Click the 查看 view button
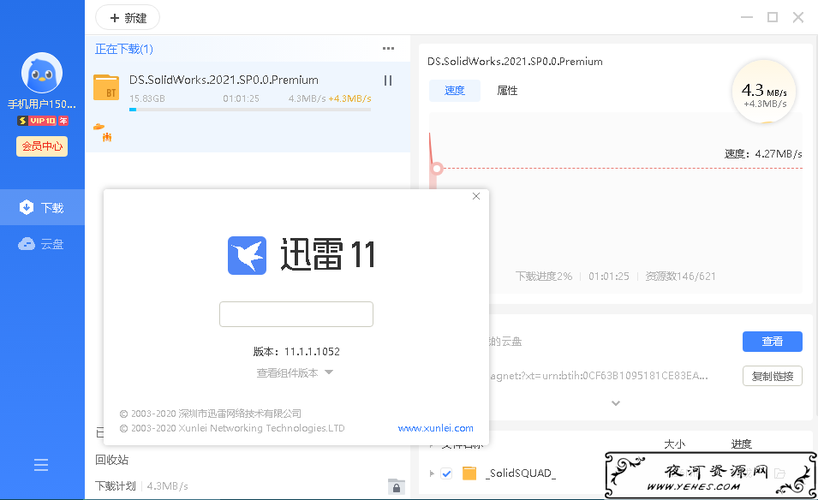This screenshot has width=818, height=500. tap(772, 341)
